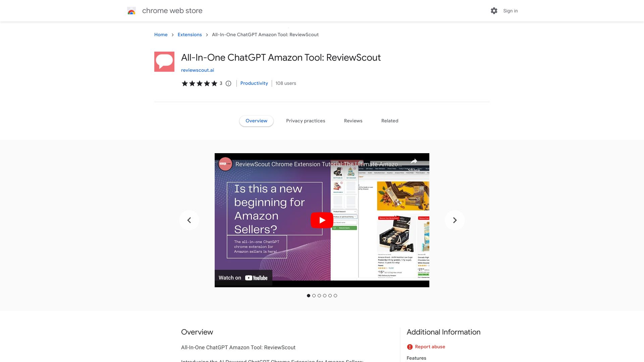Click the red Report abuse icon
This screenshot has width=644, height=362.
(x=410, y=347)
